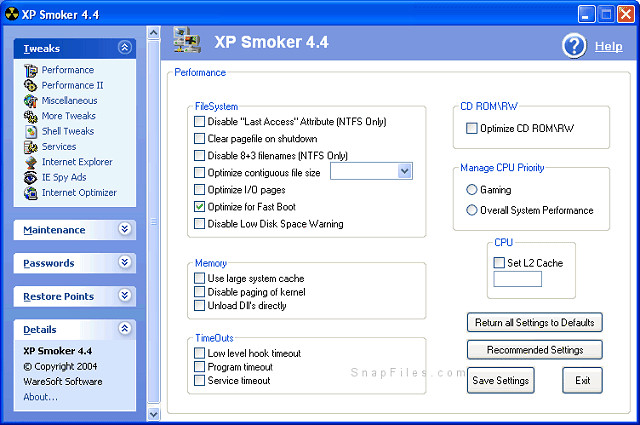The height and width of the screenshot is (425, 640).
Task: Go to More Tweaks page
Action: (x=69, y=116)
